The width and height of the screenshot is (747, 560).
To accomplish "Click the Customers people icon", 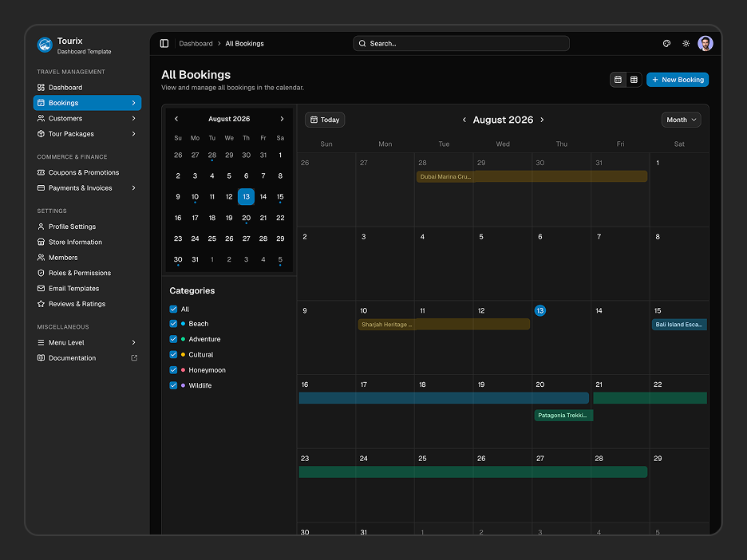I will [41, 119].
